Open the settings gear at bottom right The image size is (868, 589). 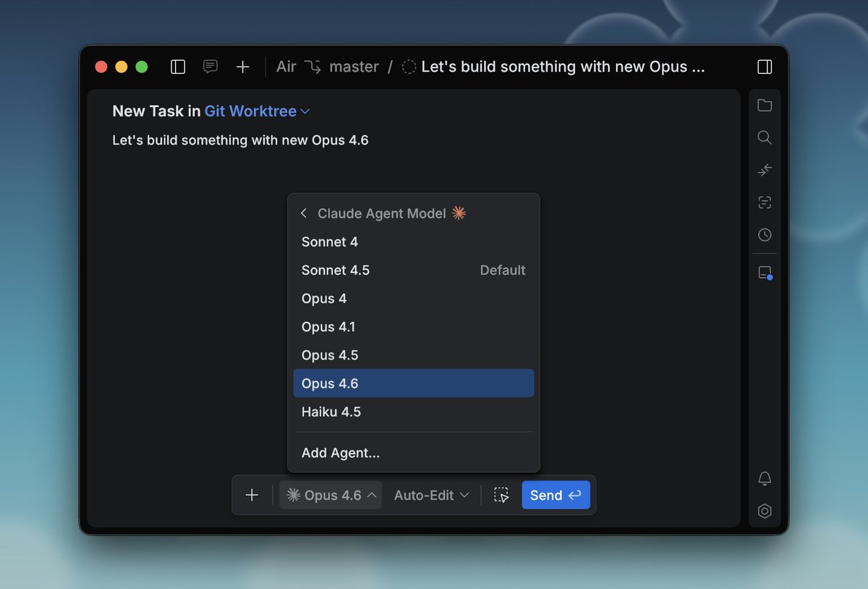tap(765, 511)
